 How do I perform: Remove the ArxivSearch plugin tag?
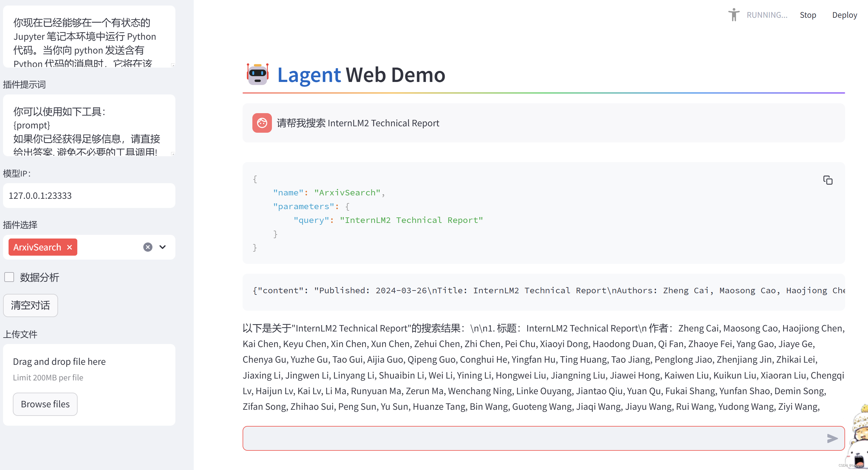click(69, 247)
